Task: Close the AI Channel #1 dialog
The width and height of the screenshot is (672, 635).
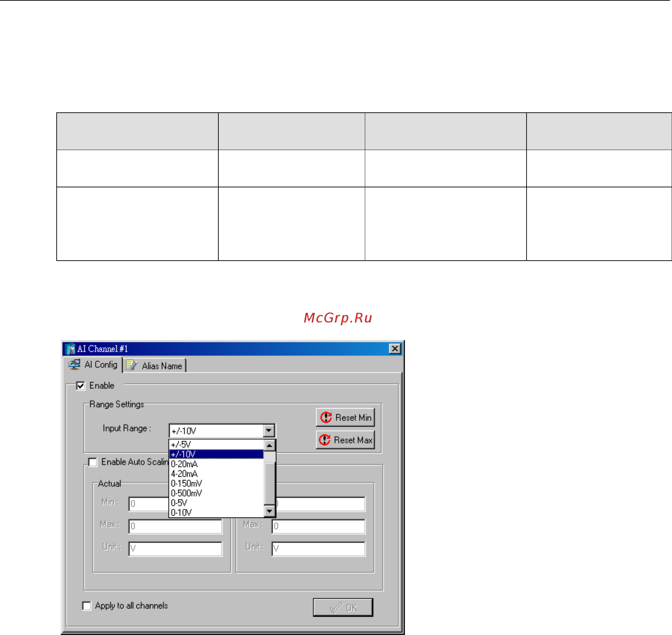Action: pyautogui.click(x=395, y=349)
